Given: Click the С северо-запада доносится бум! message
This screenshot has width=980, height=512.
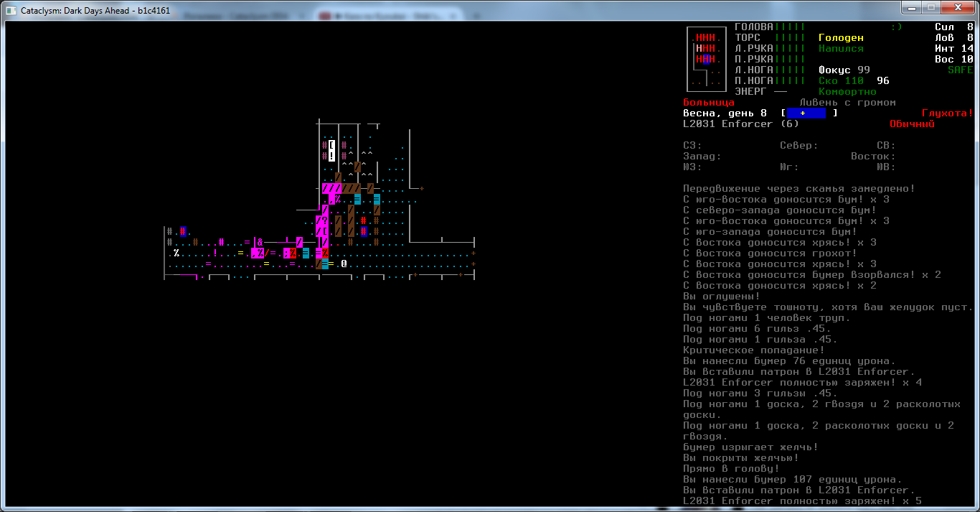Looking at the screenshot, I should click(x=780, y=210).
